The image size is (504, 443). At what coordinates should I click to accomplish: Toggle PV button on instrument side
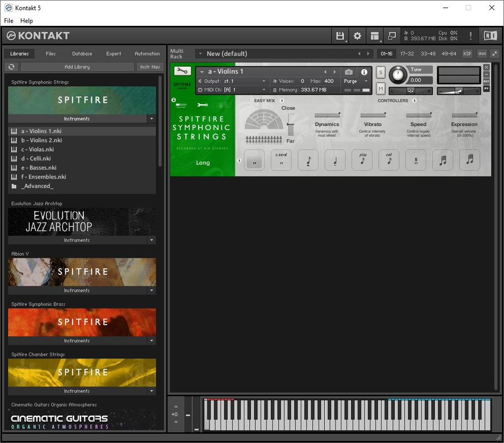click(486, 88)
